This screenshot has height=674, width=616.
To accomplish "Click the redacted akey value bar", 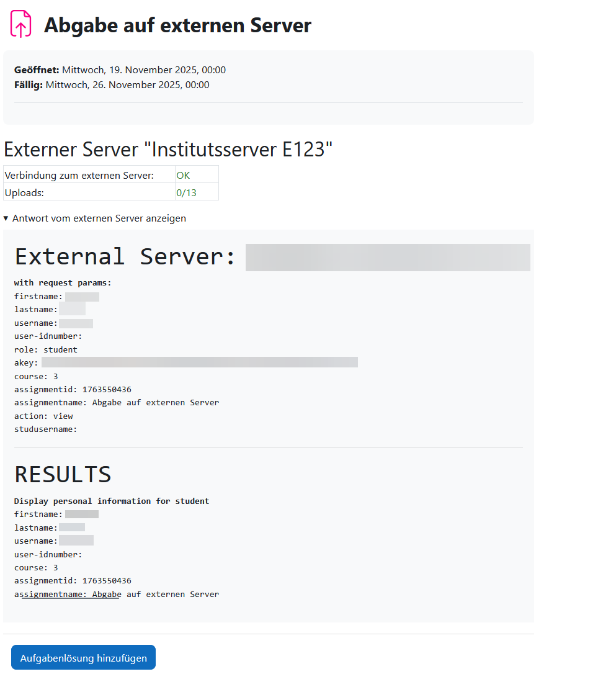I will coord(199,362).
